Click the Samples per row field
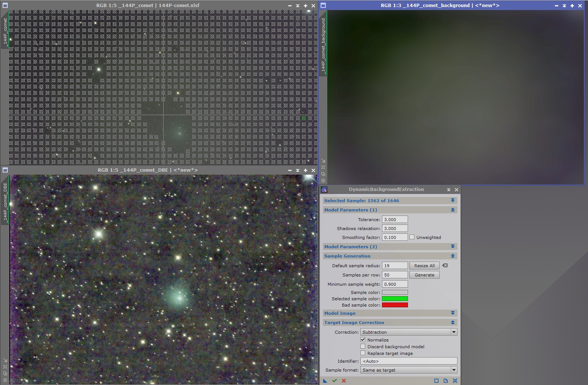This screenshot has height=385, width=588. point(395,275)
